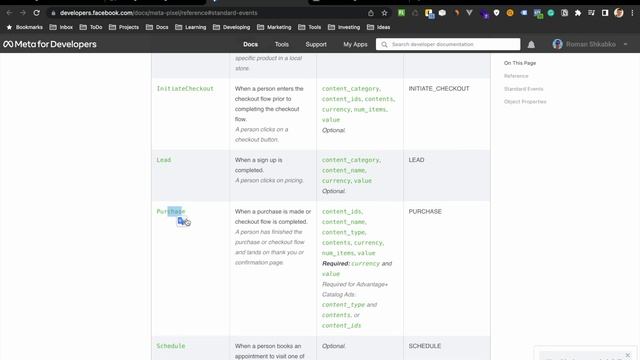
Task: Click the green square extension icon
Action: click(401, 13)
